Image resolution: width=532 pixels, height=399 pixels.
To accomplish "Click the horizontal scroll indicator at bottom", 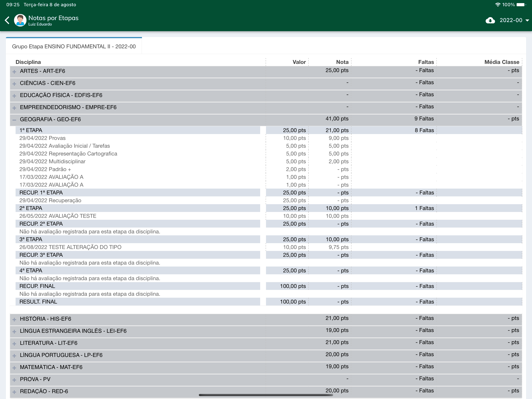I will click(x=266, y=395).
